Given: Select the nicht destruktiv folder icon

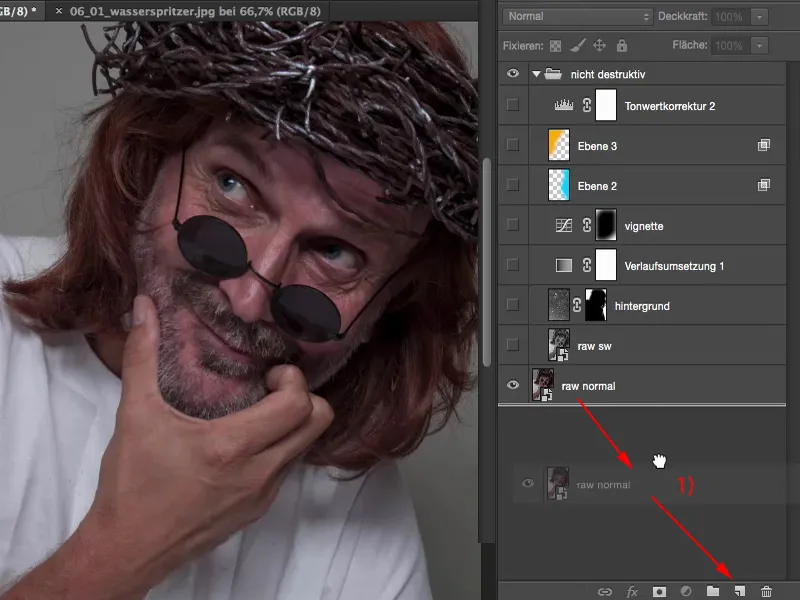Looking at the screenshot, I should click(x=553, y=74).
